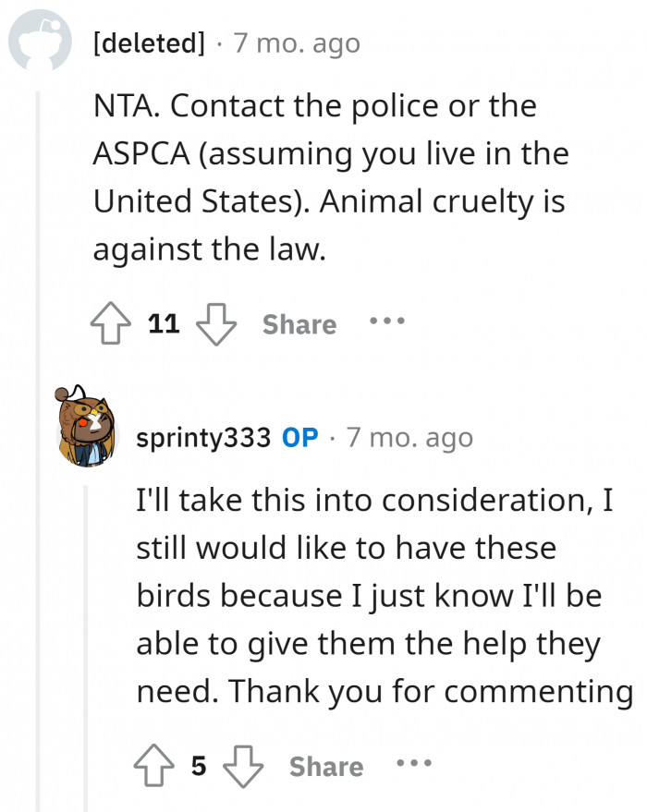
Task: Open the timestamp permalink of sprinty333's reply
Action: tap(409, 438)
